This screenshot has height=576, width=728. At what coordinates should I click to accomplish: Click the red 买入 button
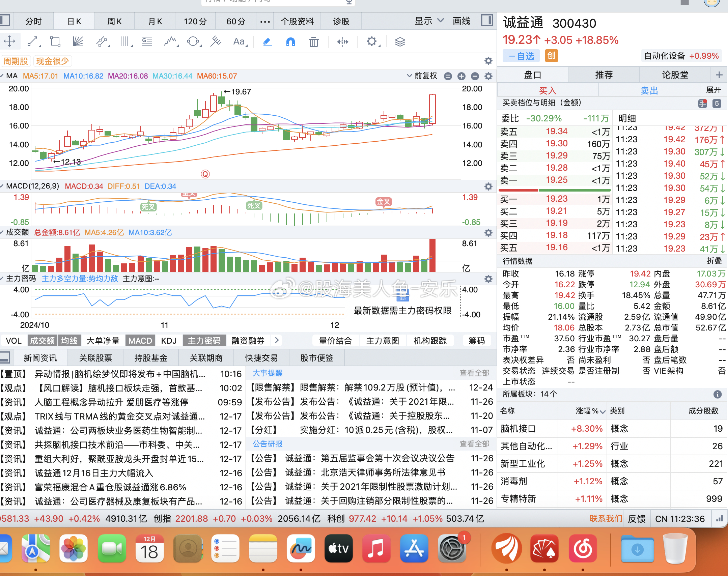coord(548,90)
